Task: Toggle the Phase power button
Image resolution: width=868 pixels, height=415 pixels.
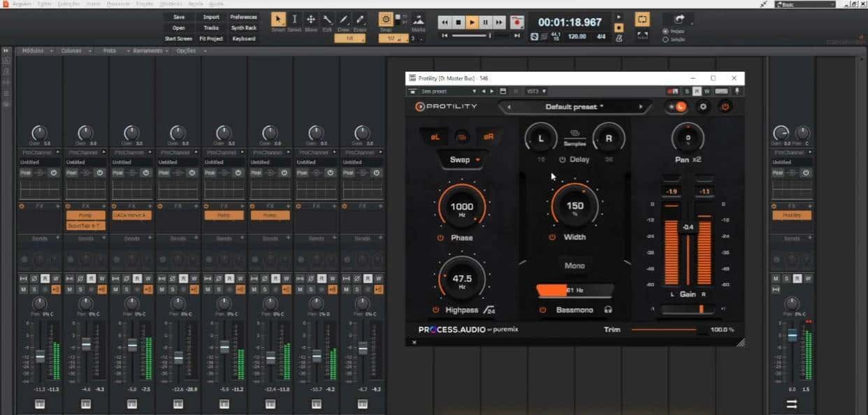Action: click(441, 238)
